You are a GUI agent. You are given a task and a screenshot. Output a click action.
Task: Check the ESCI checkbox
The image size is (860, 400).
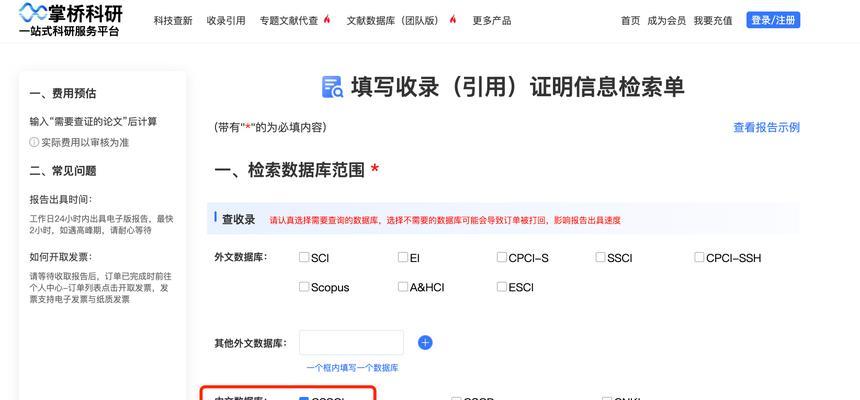point(501,286)
